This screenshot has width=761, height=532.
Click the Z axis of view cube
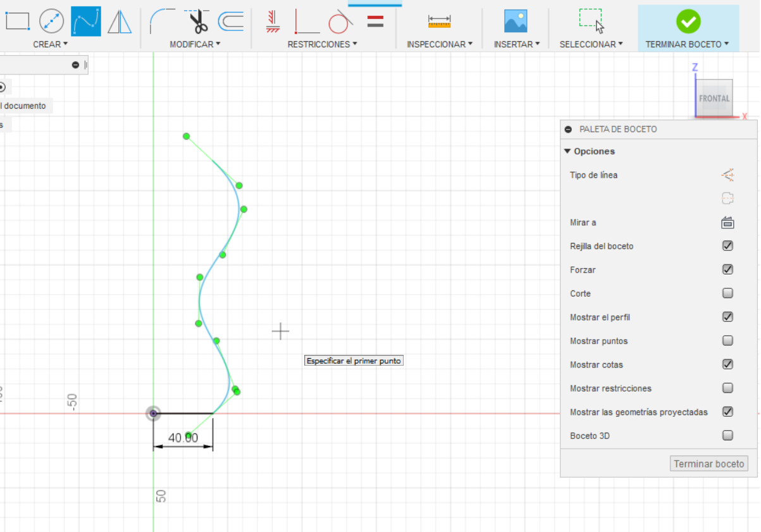click(x=695, y=67)
